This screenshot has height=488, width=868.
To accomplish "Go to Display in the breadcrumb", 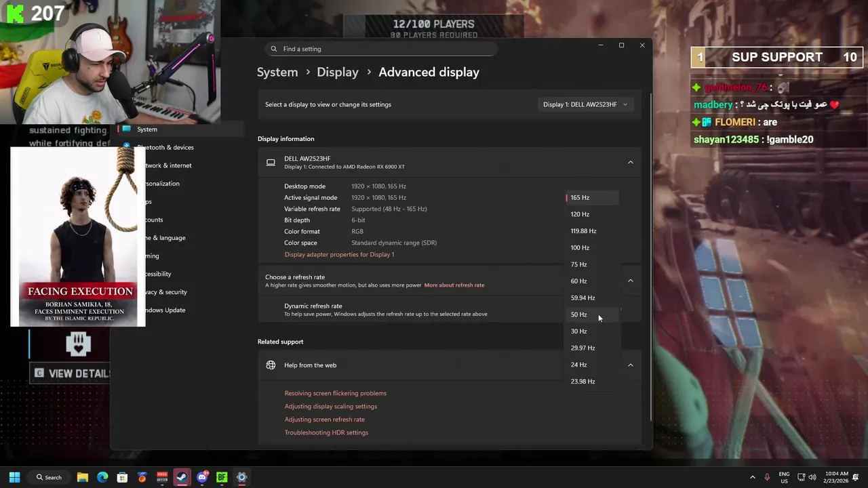I will (338, 72).
